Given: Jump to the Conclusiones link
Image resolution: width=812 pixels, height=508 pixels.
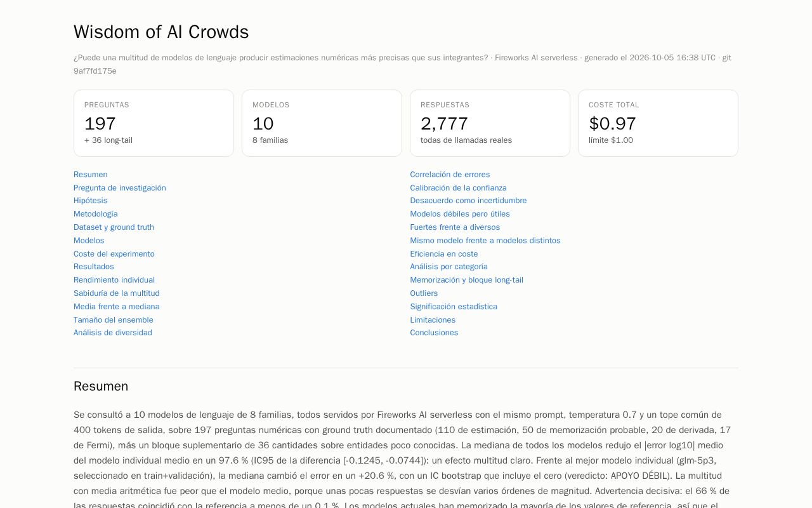Looking at the screenshot, I should click(434, 333).
